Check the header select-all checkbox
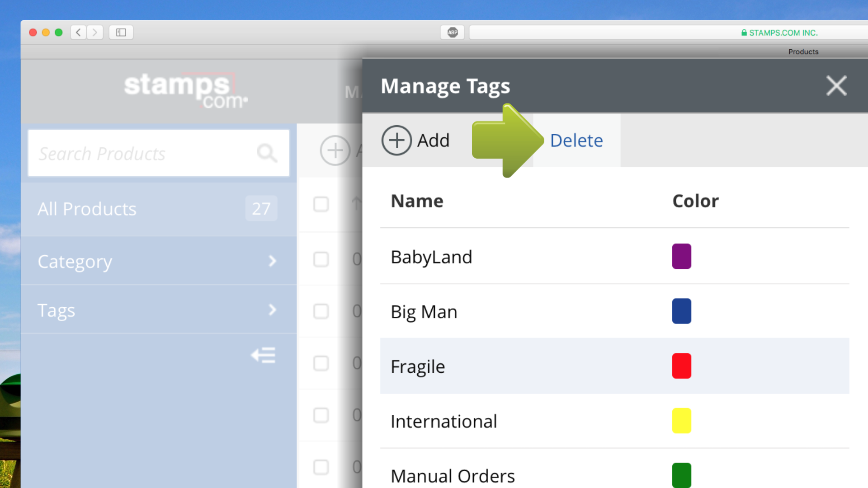Screen dimensions: 868x488 (x=321, y=204)
